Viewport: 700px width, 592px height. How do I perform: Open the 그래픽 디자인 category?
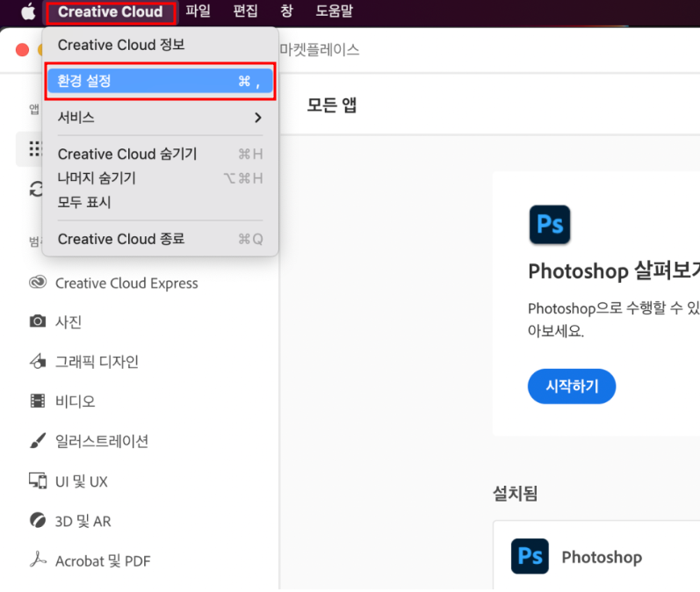[x=97, y=362]
